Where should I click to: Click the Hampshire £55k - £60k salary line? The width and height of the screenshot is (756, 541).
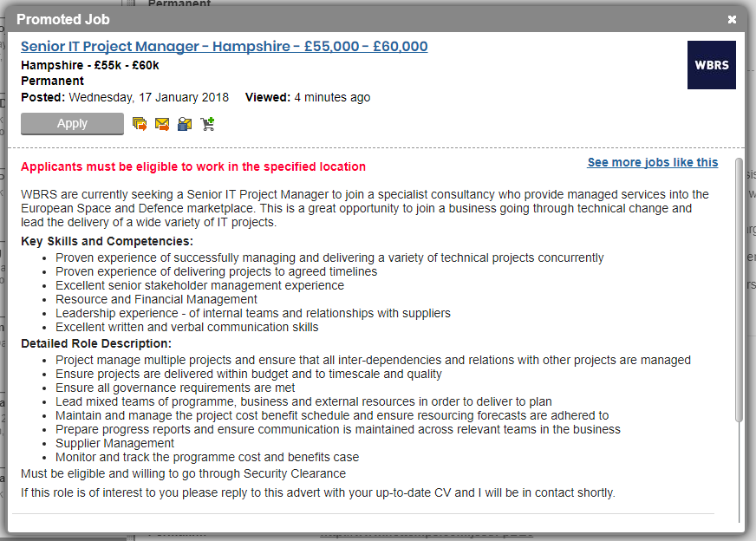coord(90,65)
